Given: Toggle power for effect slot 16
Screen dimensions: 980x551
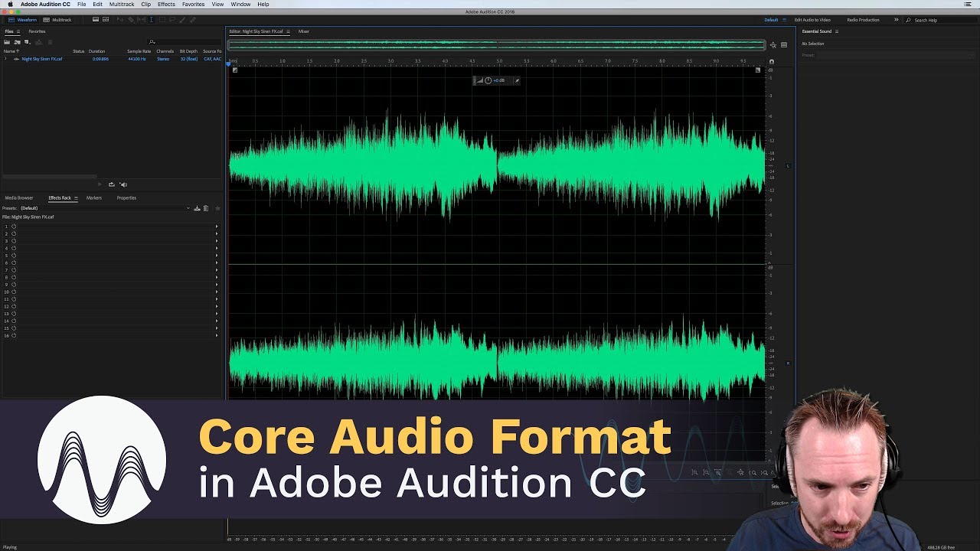Looking at the screenshot, I should (14, 335).
